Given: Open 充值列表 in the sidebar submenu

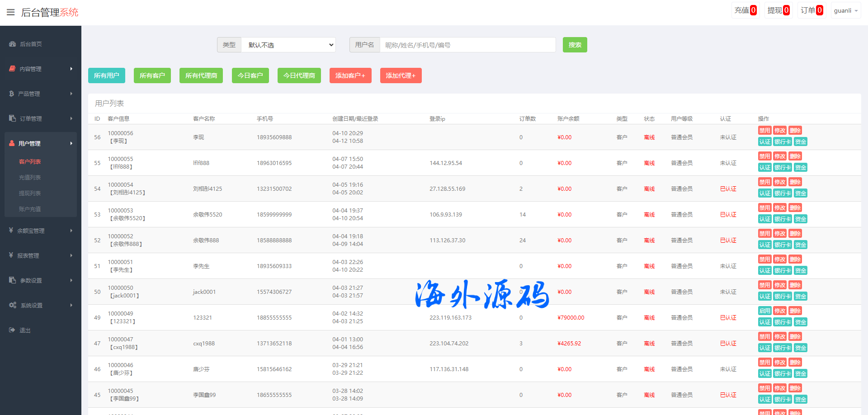Looking at the screenshot, I should coord(30,177).
